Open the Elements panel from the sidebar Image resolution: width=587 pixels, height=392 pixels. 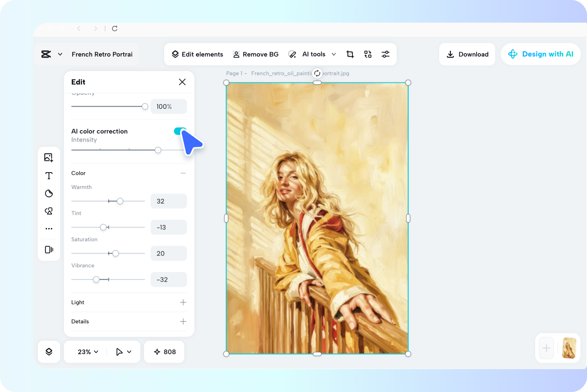pos(49,211)
